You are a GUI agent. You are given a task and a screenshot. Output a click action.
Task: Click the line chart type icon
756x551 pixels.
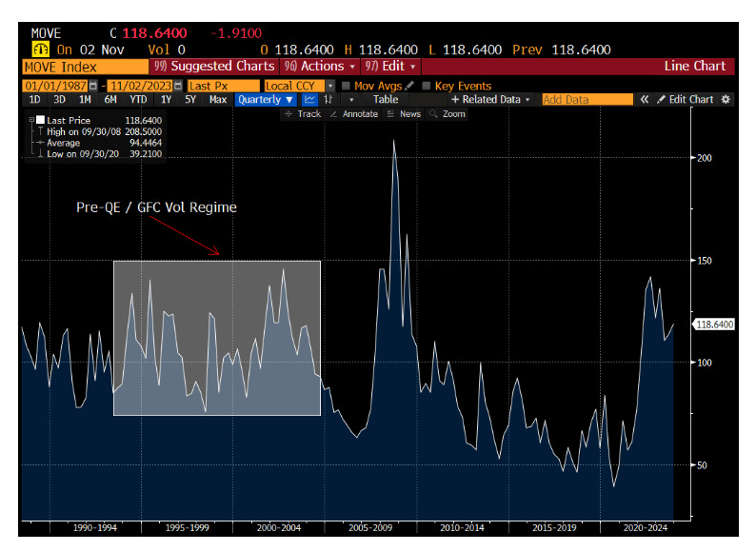click(309, 100)
